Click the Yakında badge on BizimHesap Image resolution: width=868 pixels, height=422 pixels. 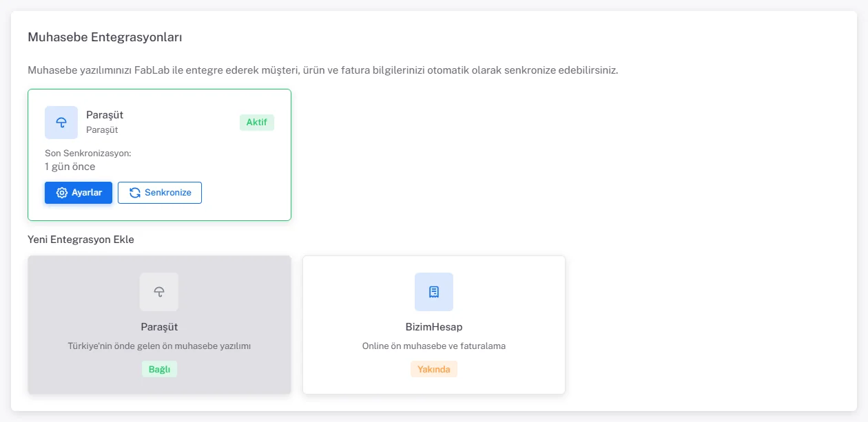434,369
